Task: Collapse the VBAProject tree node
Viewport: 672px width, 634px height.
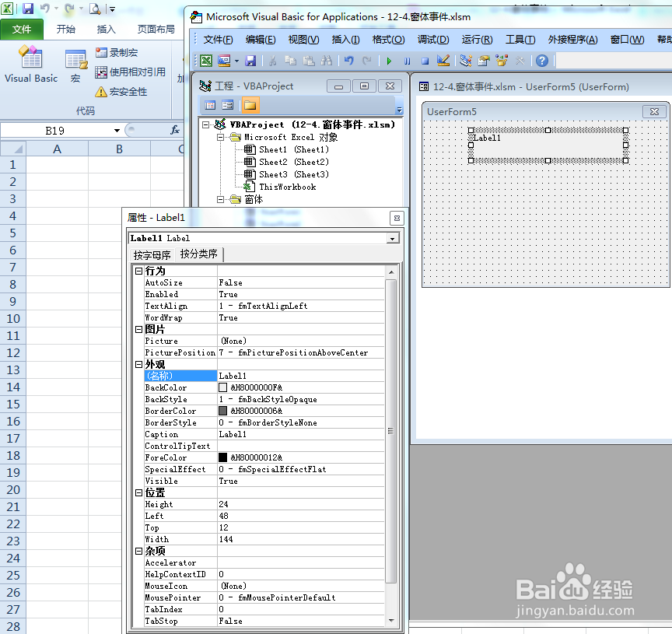Action: (205, 124)
